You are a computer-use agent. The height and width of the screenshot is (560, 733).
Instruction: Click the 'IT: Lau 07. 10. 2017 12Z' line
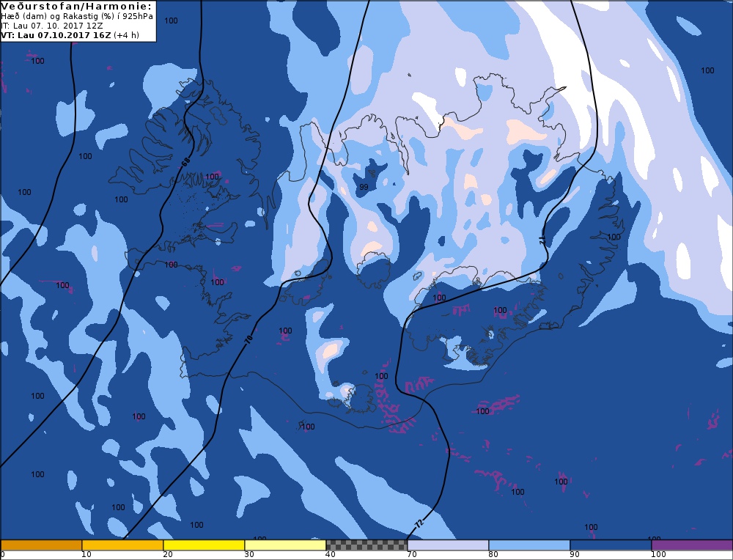pos(52,26)
